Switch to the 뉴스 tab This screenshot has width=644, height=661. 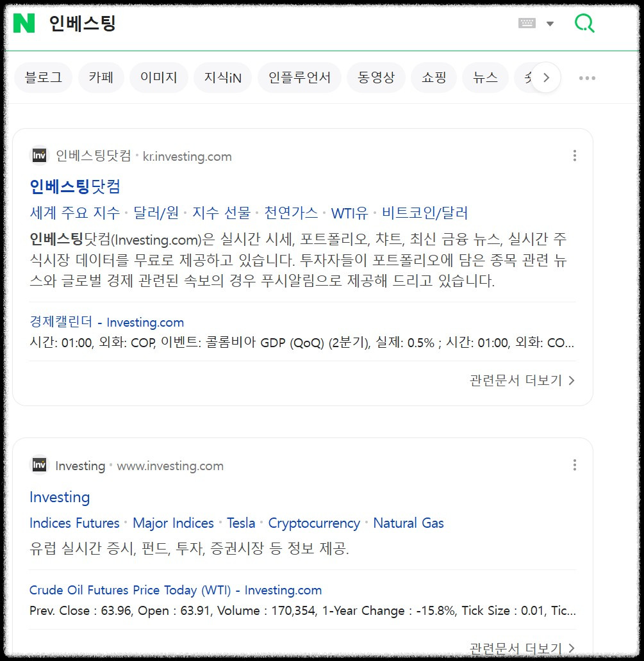pos(486,78)
